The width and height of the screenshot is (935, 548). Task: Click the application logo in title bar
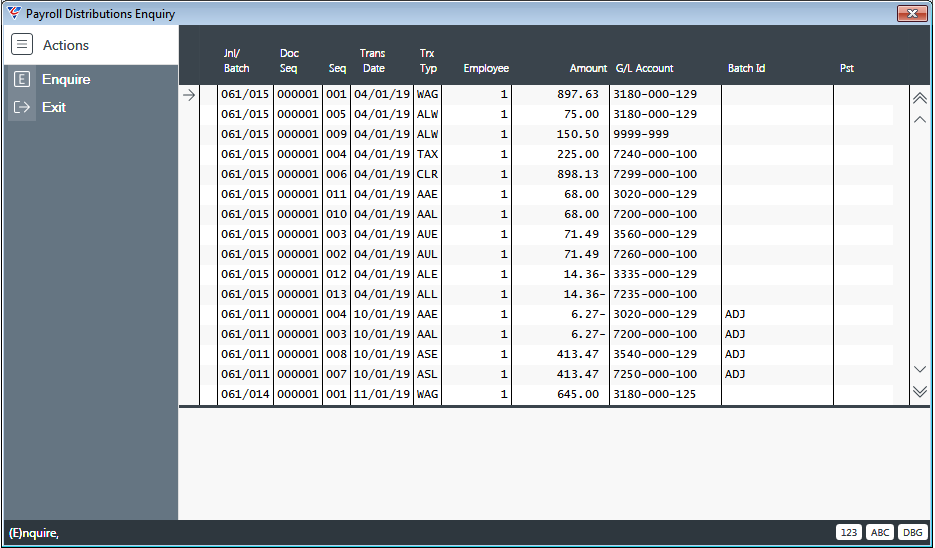coord(14,13)
